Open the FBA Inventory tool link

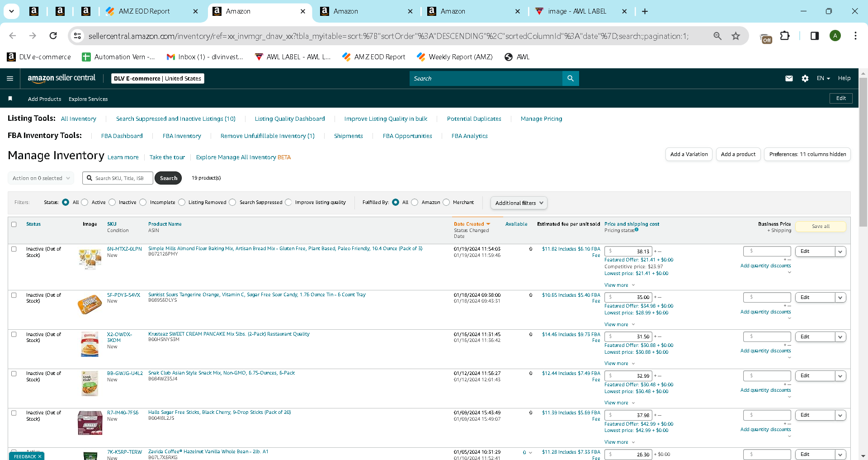point(182,136)
